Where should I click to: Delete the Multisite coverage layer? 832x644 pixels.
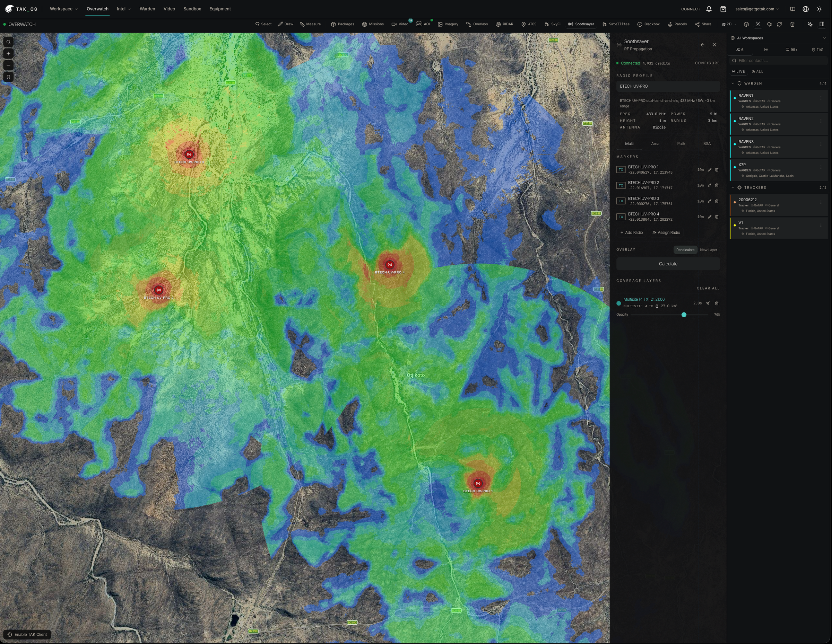pos(717,303)
